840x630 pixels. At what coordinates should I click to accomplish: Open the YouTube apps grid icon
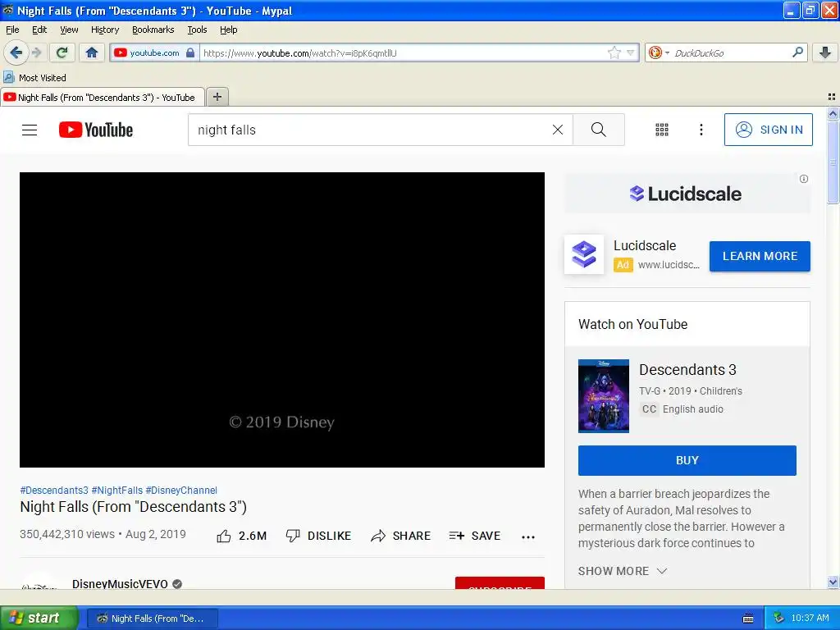(x=662, y=130)
